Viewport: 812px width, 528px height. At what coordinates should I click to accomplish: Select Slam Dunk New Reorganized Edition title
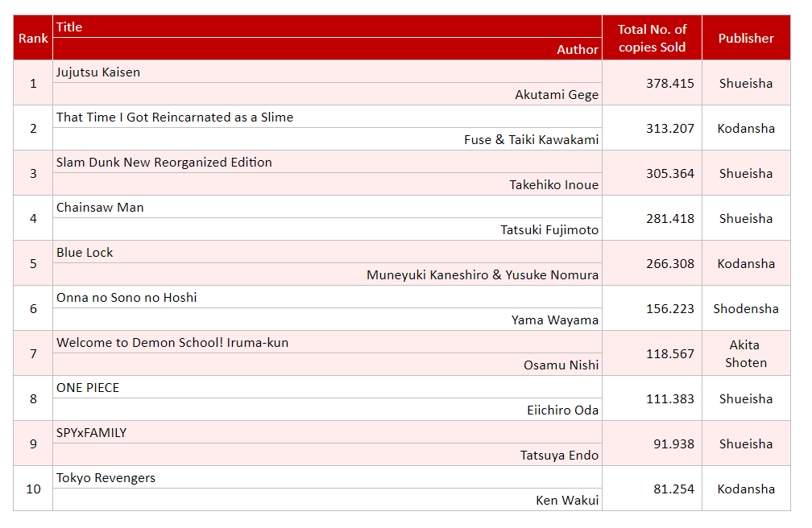164,163
